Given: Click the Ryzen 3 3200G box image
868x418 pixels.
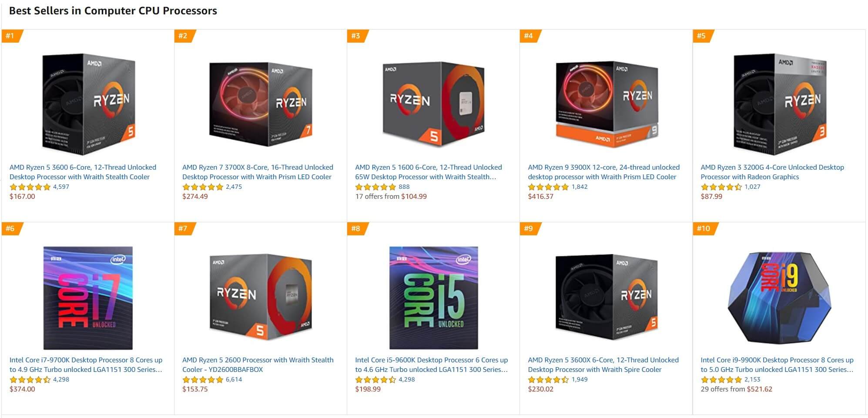Looking at the screenshot, I should [779, 104].
